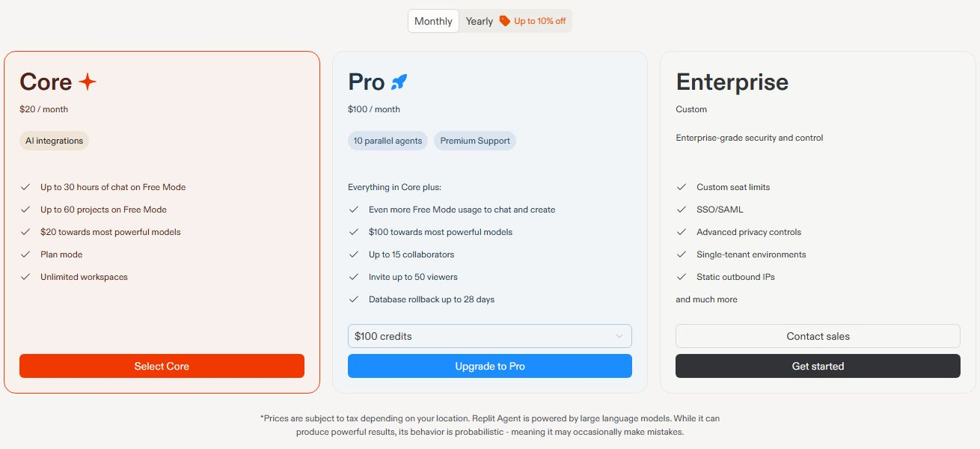Click the orange discount tag icon
Screen dimensions: 980x449
click(505, 21)
